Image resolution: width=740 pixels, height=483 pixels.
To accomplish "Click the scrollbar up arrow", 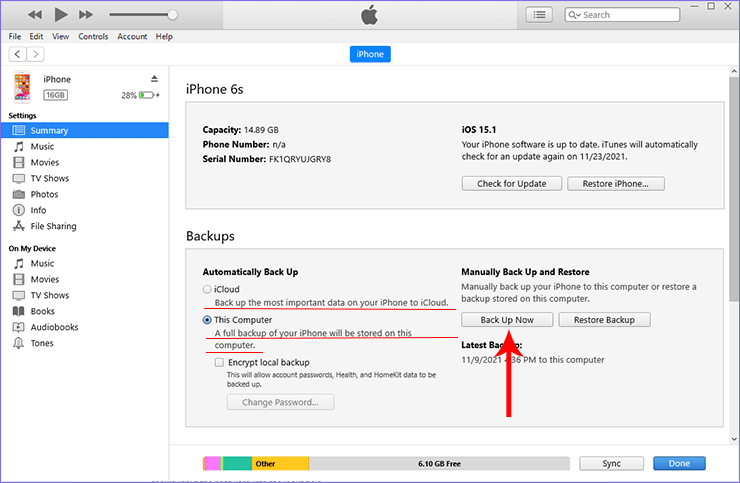I will coord(734,71).
